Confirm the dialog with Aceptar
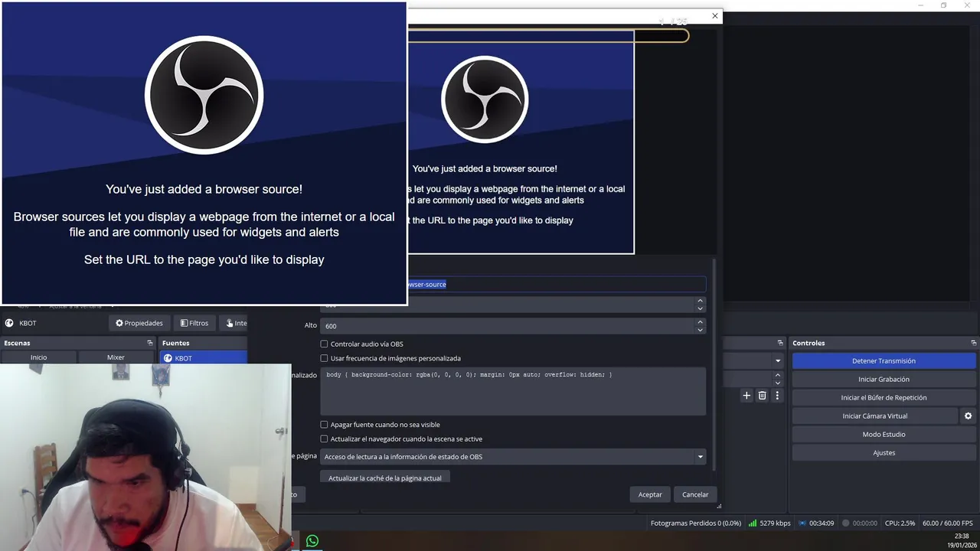Screen dimensions: 980x551 tap(650, 494)
